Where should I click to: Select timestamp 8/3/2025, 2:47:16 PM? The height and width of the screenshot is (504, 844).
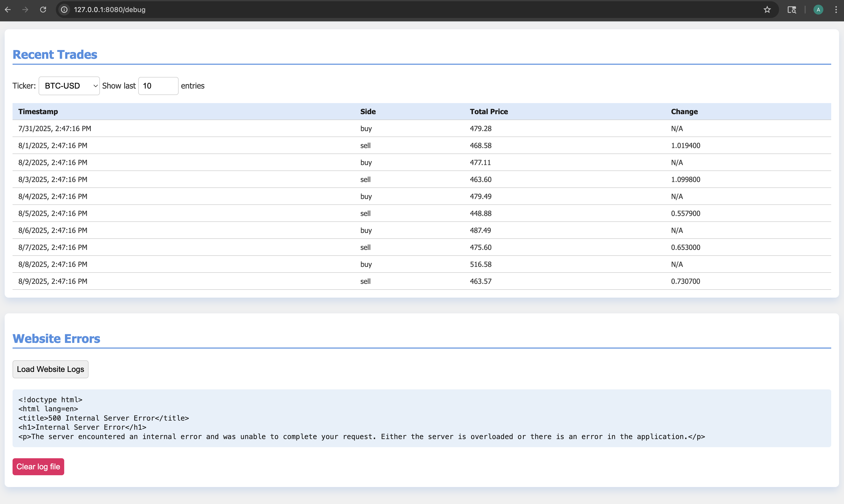[53, 179]
